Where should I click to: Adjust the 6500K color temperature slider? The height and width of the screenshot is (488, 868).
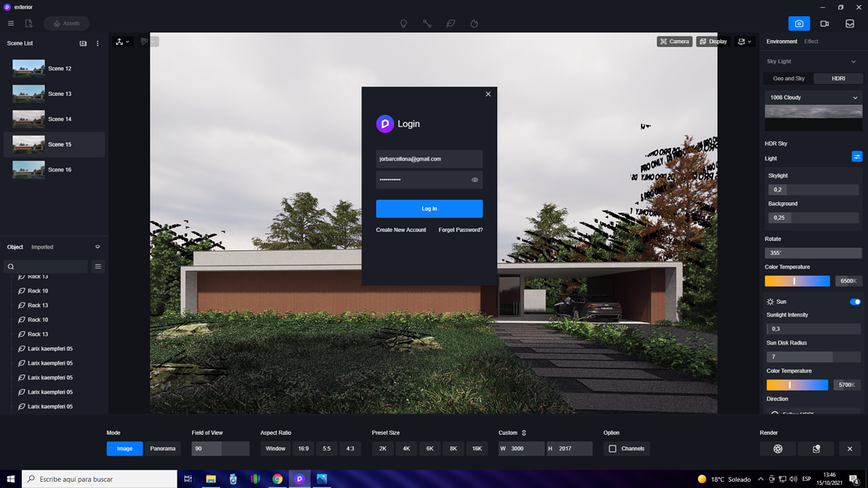coord(796,280)
